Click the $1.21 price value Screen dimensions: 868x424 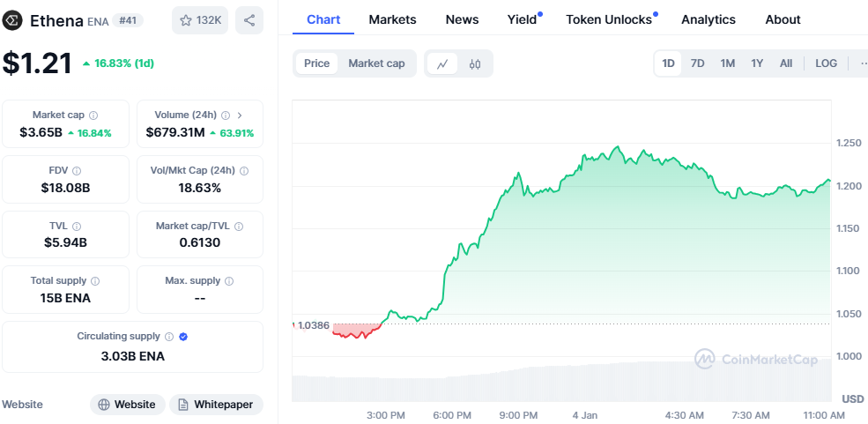pos(37,63)
